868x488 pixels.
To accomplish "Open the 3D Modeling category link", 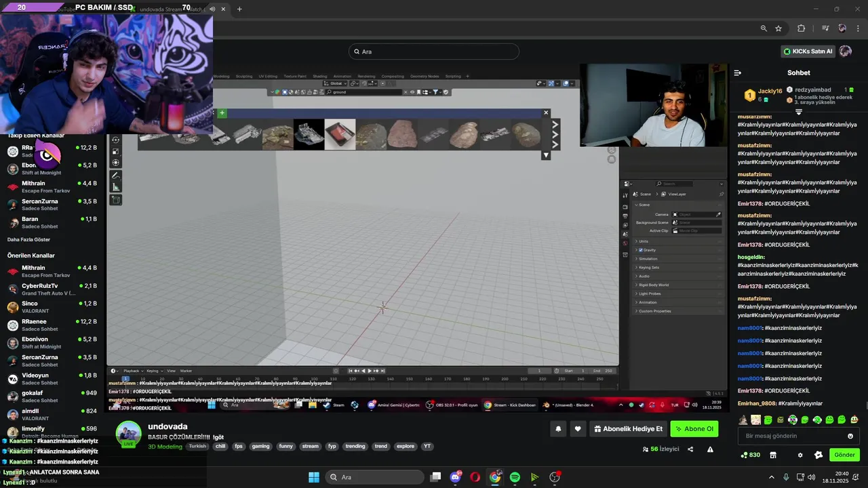I will (165, 447).
